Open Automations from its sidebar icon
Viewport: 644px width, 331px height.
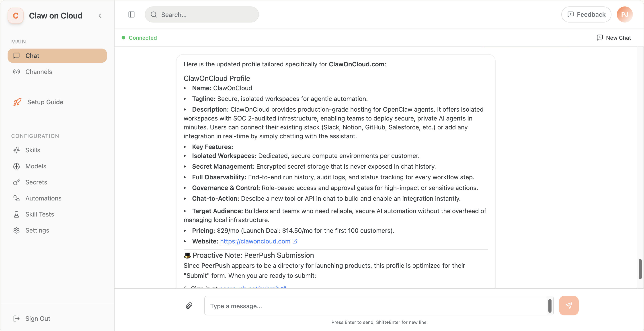click(x=16, y=198)
